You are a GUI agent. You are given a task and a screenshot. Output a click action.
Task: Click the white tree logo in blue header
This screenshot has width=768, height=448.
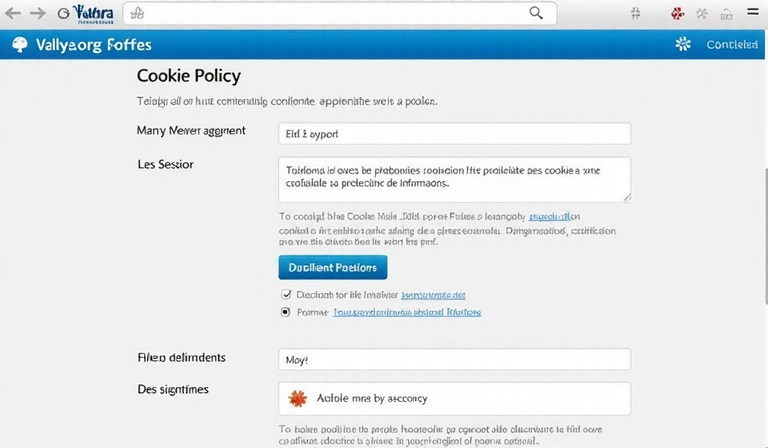18,44
